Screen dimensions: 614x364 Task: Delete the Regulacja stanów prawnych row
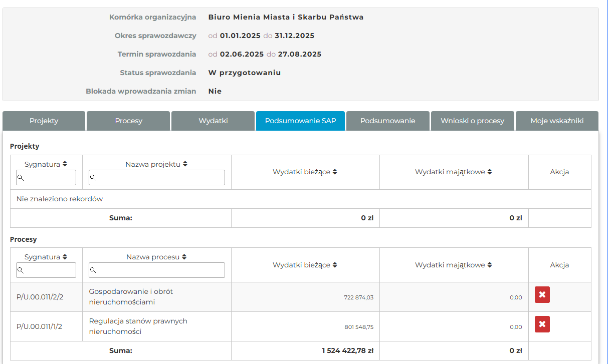point(542,324)
